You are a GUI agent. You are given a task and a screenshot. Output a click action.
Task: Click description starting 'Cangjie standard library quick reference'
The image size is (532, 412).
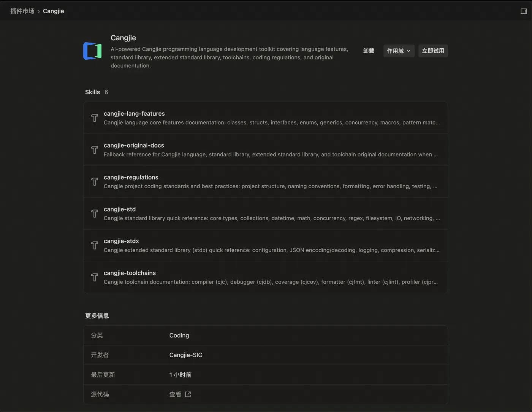click(x=272, y=218)
